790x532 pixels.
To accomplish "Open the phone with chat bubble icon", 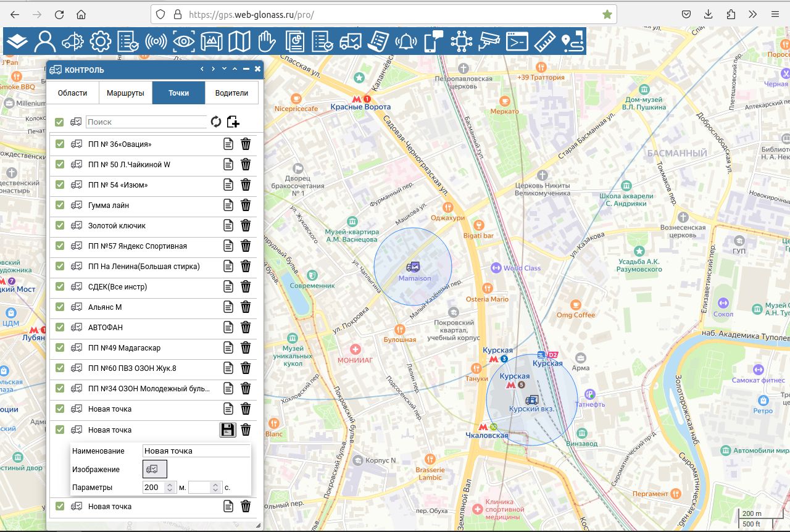I will pos(433,41).
